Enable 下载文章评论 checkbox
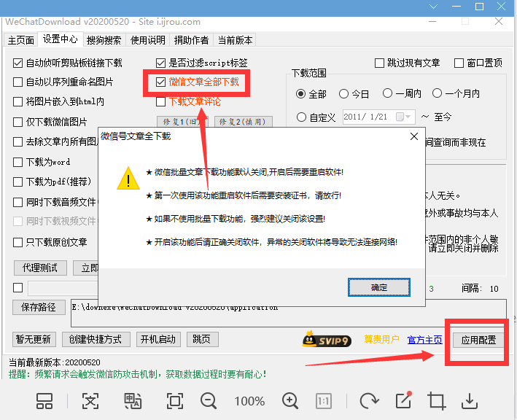This screenshot has height=420, width=517. coord(160,101)
